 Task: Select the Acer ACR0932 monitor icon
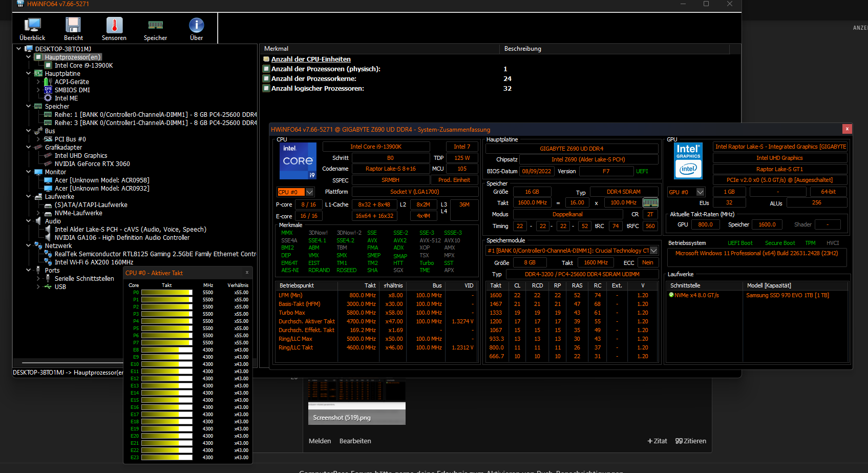coord(48,188)
